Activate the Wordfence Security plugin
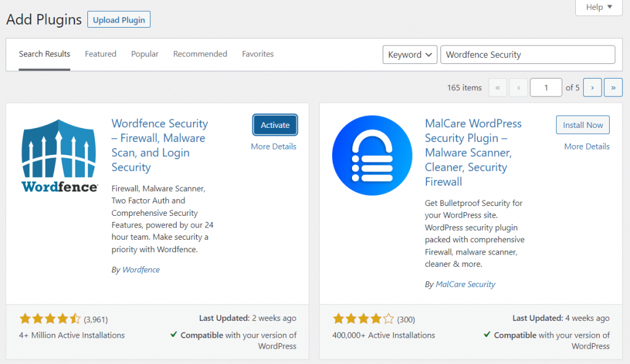The height and width of the screenshot is (364, 630). coord(275,125)
